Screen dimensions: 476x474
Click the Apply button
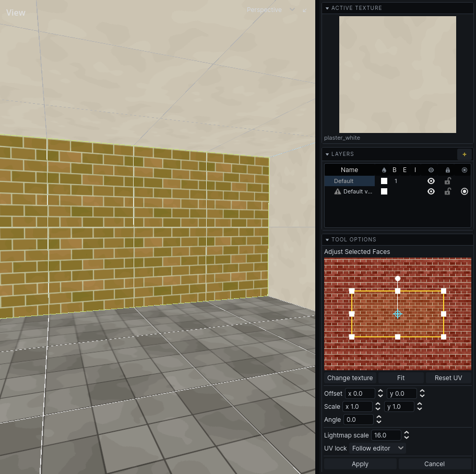point(360,464)
